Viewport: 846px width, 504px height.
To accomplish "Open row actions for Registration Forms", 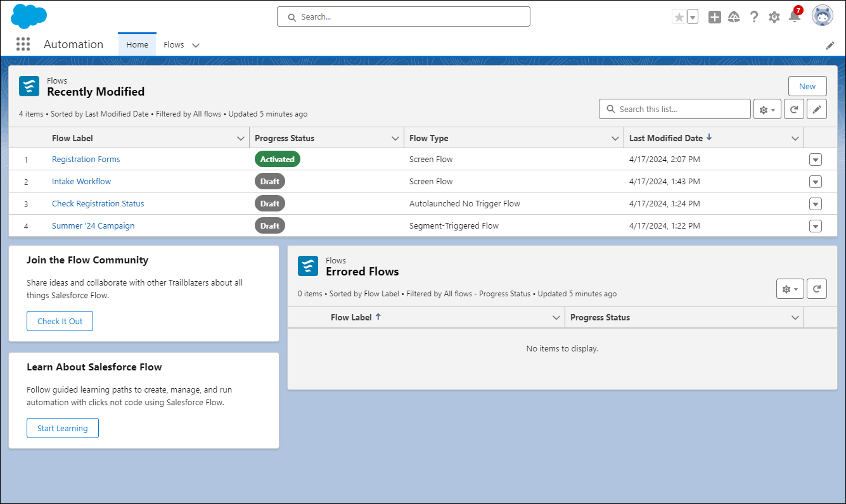I will [816, 160].
